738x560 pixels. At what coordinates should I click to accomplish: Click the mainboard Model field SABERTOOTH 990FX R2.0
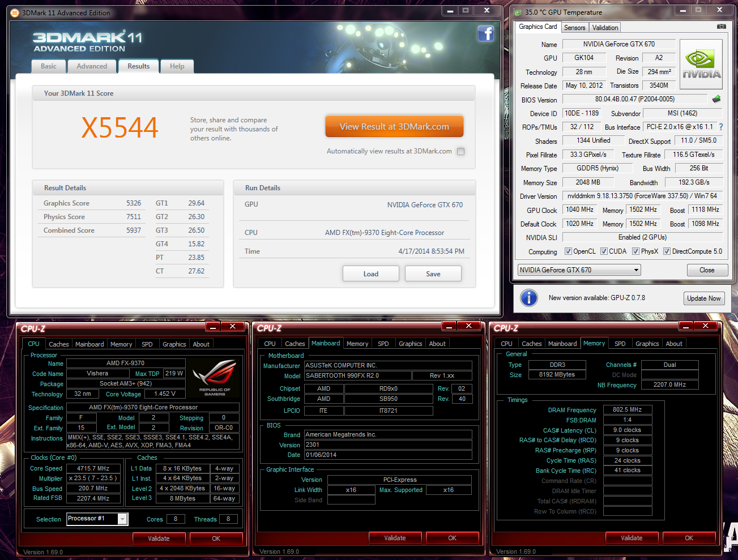(x=358, y=375)
